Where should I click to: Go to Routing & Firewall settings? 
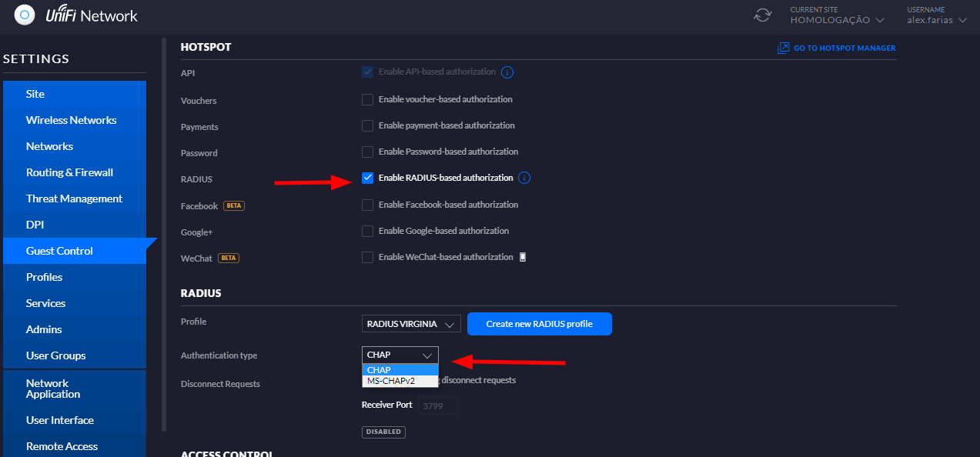(69, 172)
